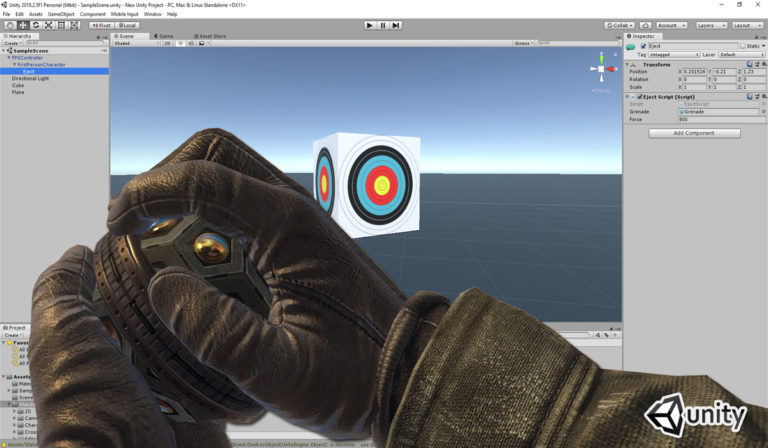Click the Inspector panel lock icon
768x448 pixels.
[757, 37]
